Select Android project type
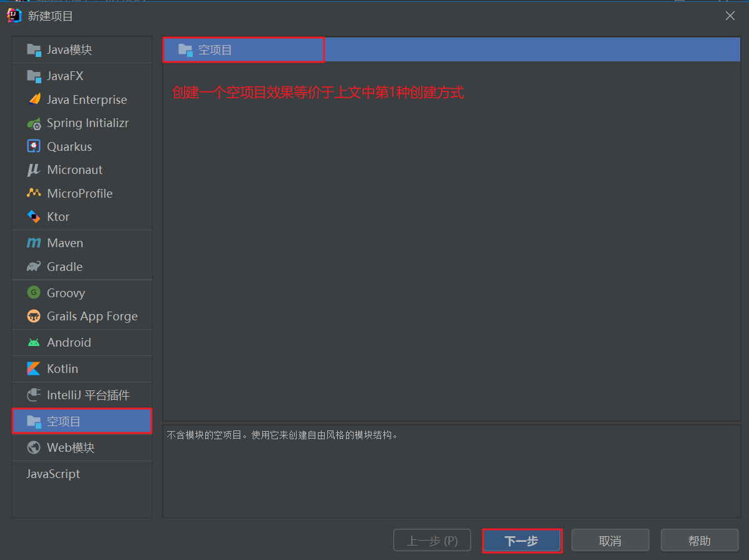The image size is (749, 560). (x=82, y=342)
